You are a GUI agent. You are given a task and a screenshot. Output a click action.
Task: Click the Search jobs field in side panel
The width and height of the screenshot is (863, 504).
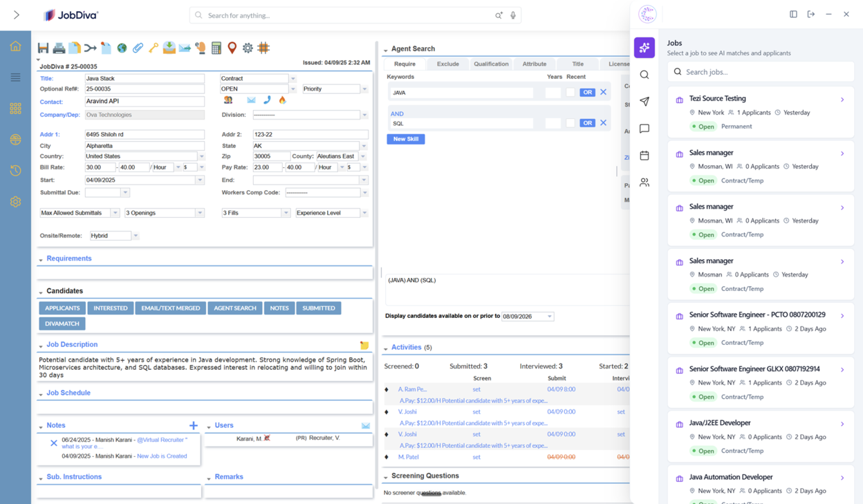[761, 72]
